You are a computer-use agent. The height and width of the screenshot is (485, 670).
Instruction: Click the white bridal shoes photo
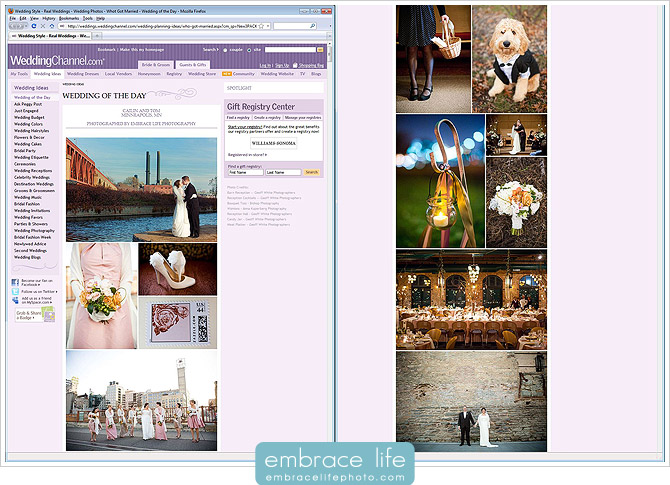[x=178, y=269]
